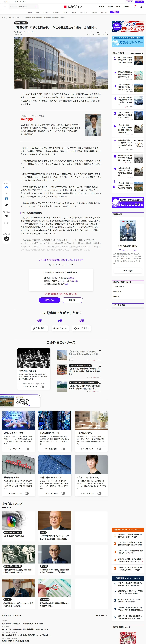Click the purple お申し込み paywall button
The width and height of the screenshot is (146, 644).
[x=49, y=300]
